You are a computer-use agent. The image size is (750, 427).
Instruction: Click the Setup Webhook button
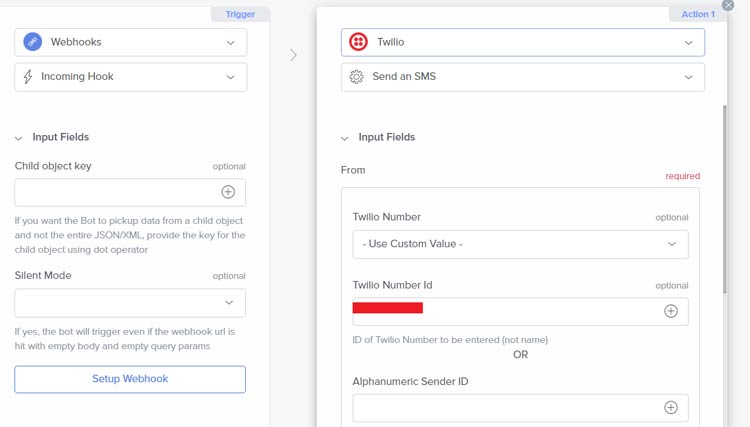point(130,379)
